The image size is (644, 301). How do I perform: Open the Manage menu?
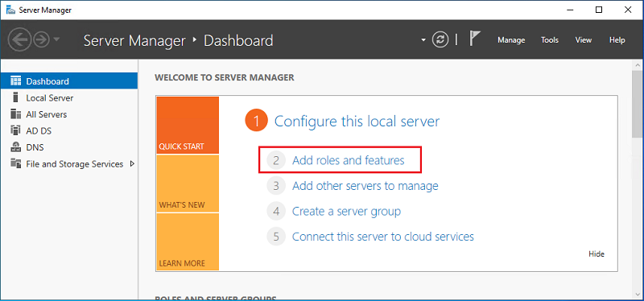point(511,39)
